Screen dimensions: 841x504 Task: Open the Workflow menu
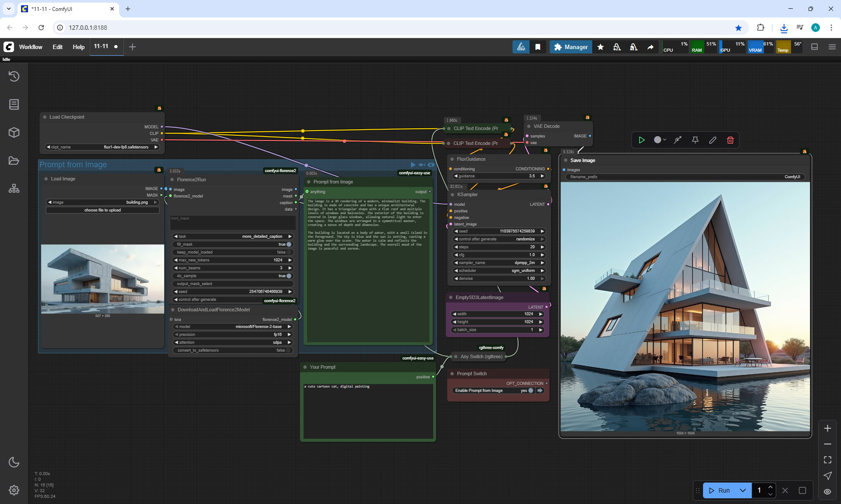[31, 47]
